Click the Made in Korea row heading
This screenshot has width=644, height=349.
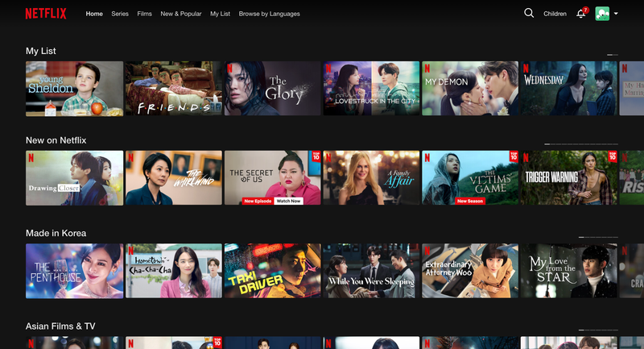[x=56, y=233]
